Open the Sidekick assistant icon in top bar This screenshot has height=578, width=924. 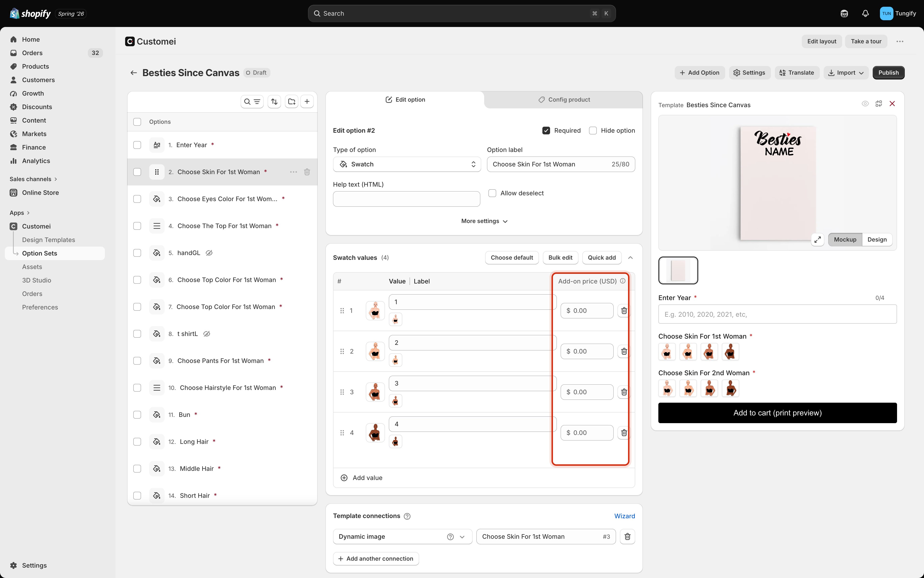[x=844, y=13]
